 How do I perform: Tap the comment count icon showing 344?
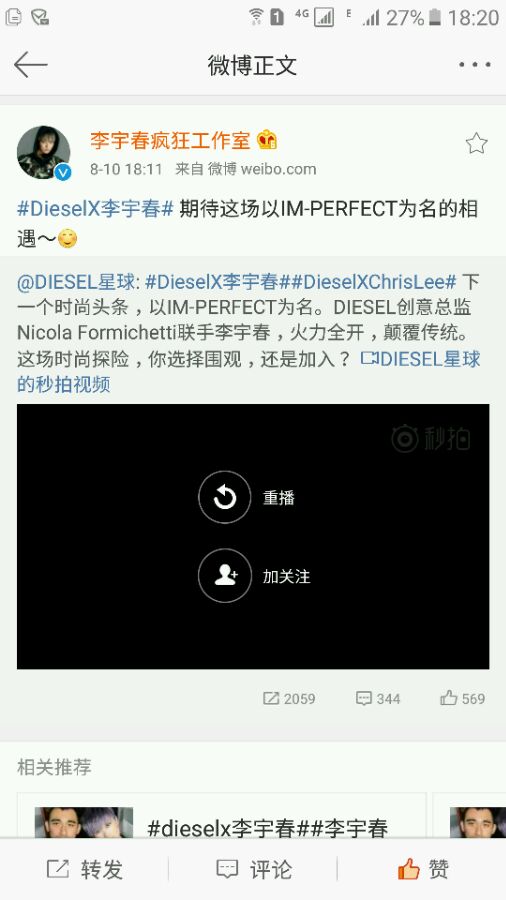(x=378, y=699)
